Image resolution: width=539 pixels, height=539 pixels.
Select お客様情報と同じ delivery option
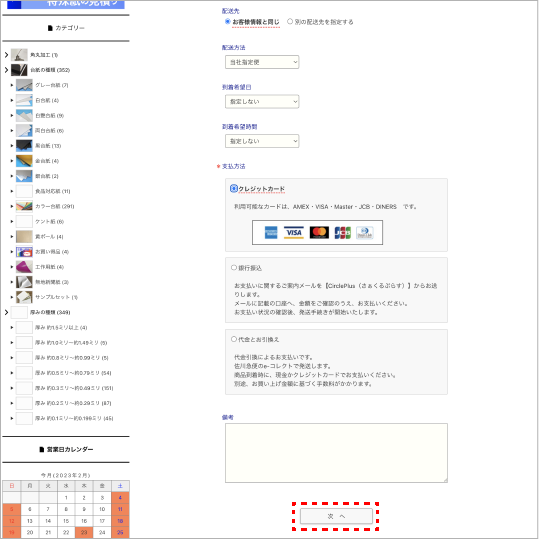(228, 22)
